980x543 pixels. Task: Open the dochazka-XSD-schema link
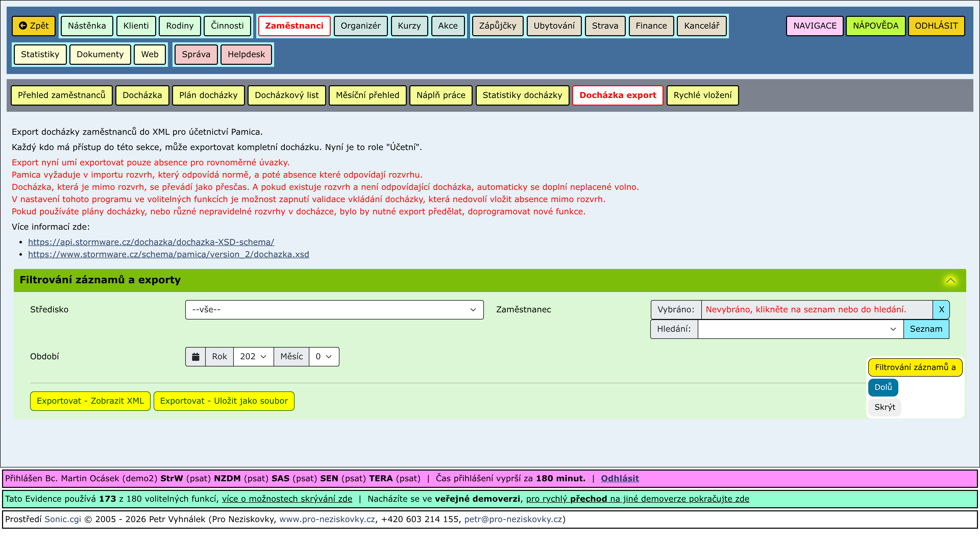[x=151, y=242]
